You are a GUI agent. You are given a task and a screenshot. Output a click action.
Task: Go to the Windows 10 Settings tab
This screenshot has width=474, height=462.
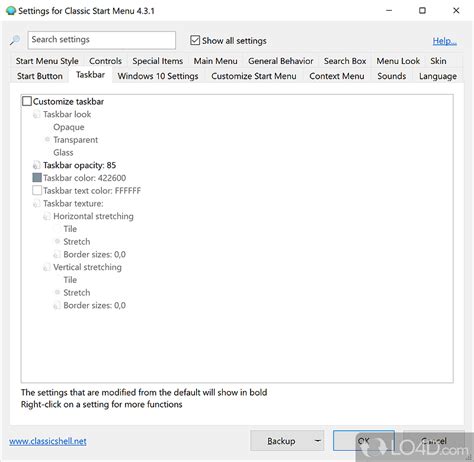tap(158, 76)
